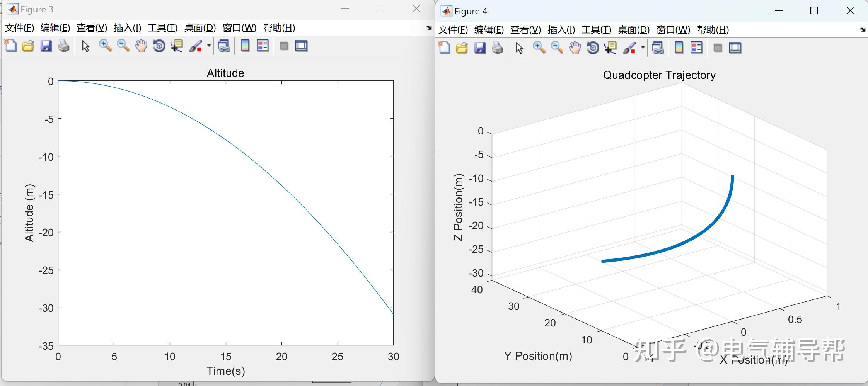Image resolution: width=868 pixels, height=386 pixels.
Task: Expand the overflow chevron on Figure 3 menu bar
Action: coord(428,28)
